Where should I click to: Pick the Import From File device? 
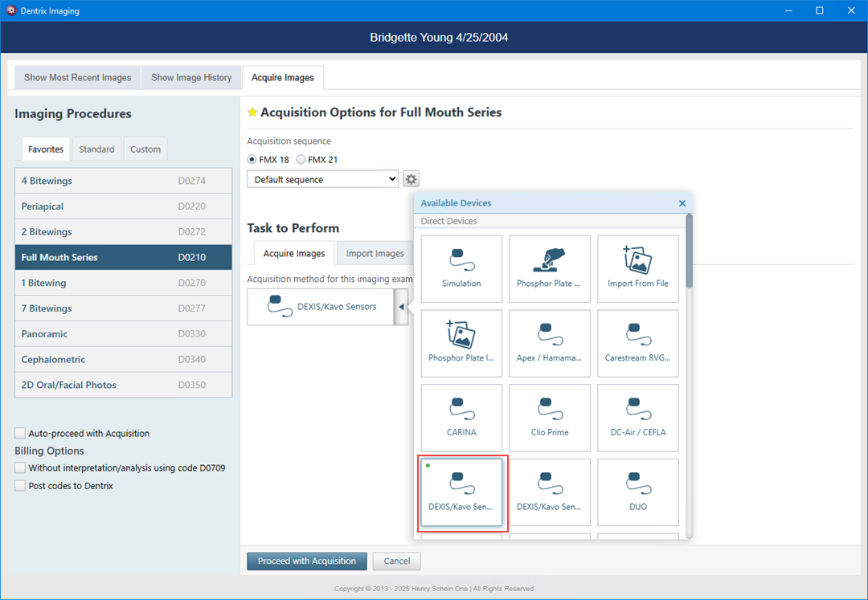click(637, 269)
